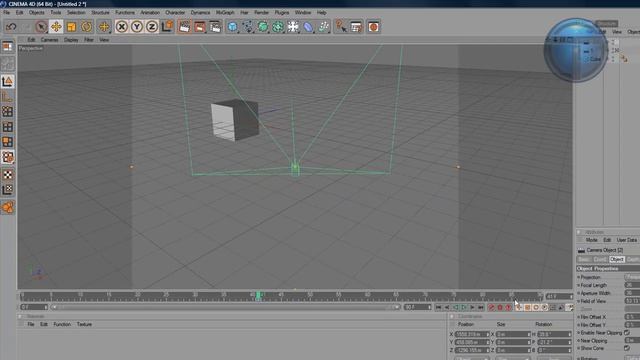Viewport: 640px width, 360px height.
Task: Click the Rotation H input field
Action: (x=555, y=334)
